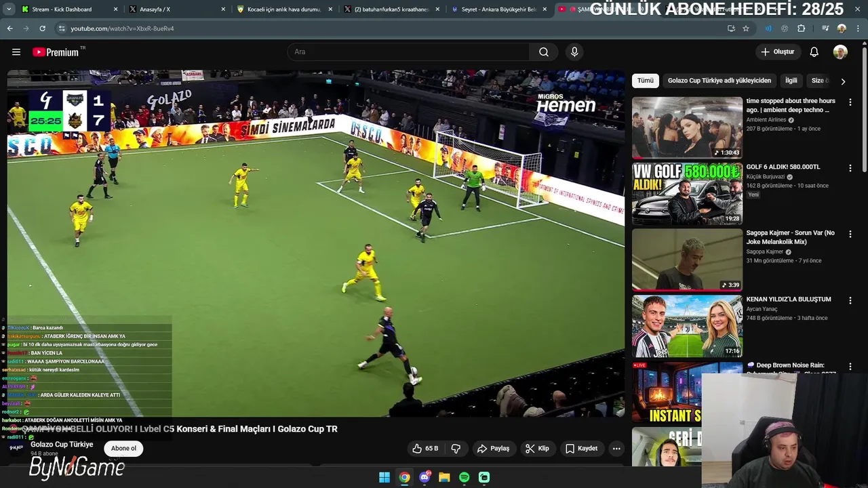Open options for 'time stopped about three hours' video
Image resolution: width=868 pixels, height=488 pixels.
pos(850,102)
